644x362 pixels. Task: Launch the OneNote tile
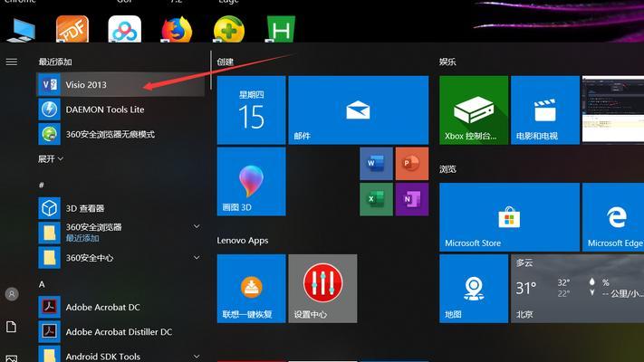coord(412,199)
